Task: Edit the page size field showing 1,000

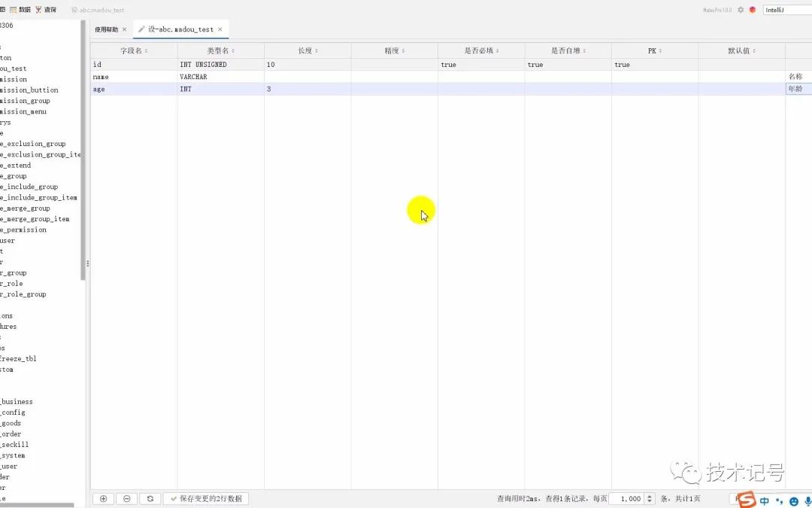Action: 628,499
